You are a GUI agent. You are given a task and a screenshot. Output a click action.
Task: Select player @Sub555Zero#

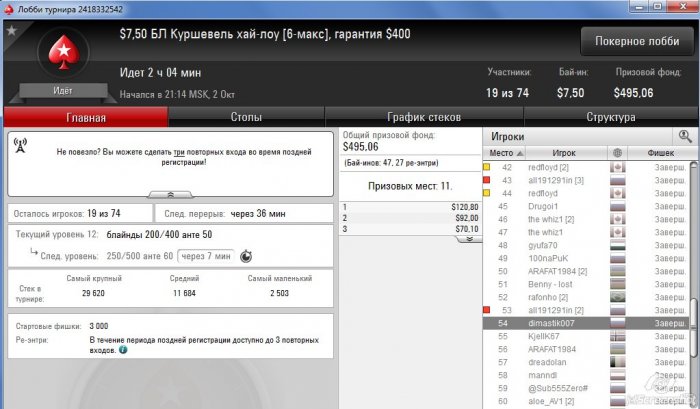click(586, 388)
